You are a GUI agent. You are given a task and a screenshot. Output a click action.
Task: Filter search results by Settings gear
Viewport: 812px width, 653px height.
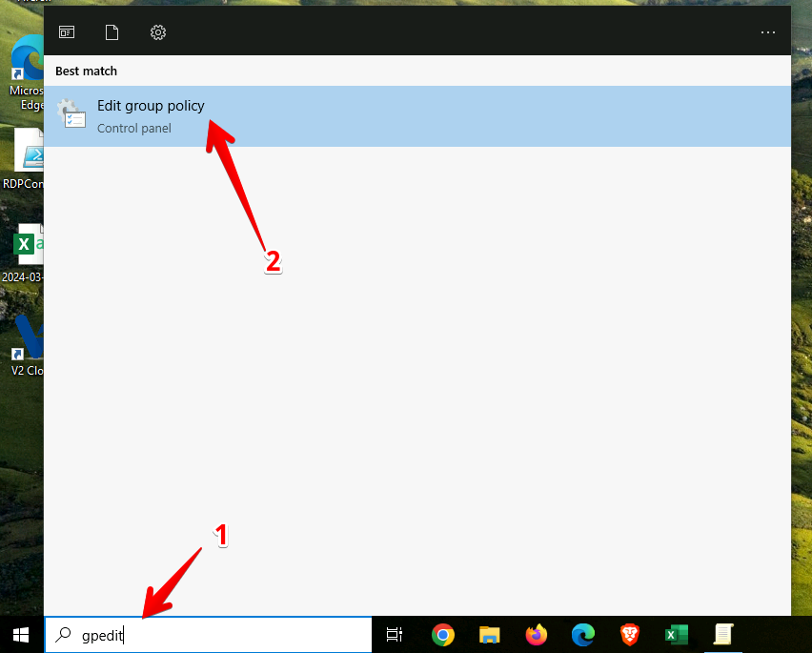tap(158, 32)
